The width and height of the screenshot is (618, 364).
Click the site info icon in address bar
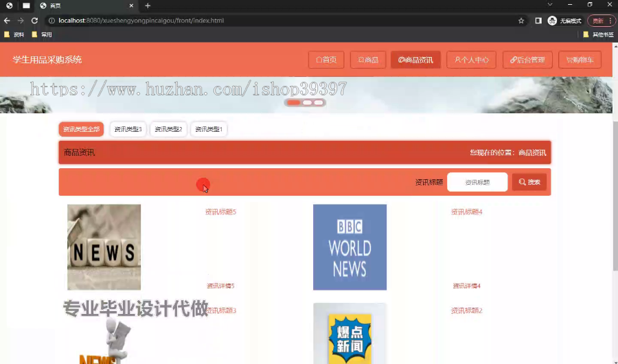pos(51,21)
